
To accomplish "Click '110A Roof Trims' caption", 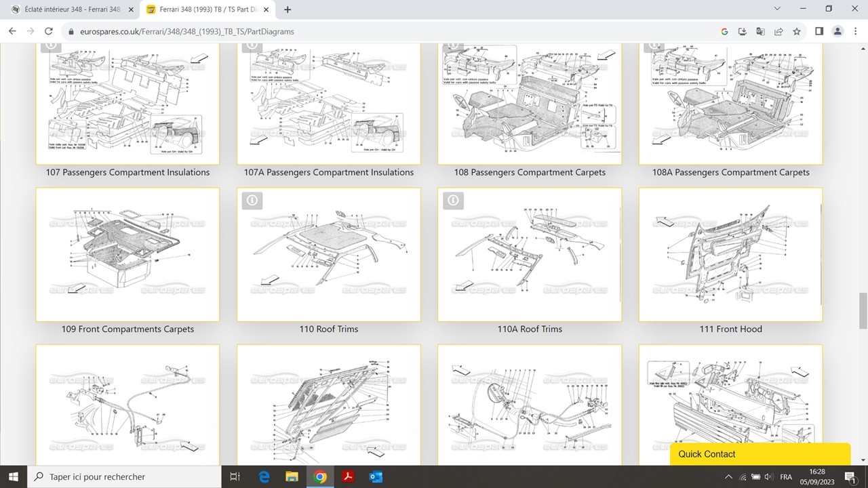I will coord(530,329).
